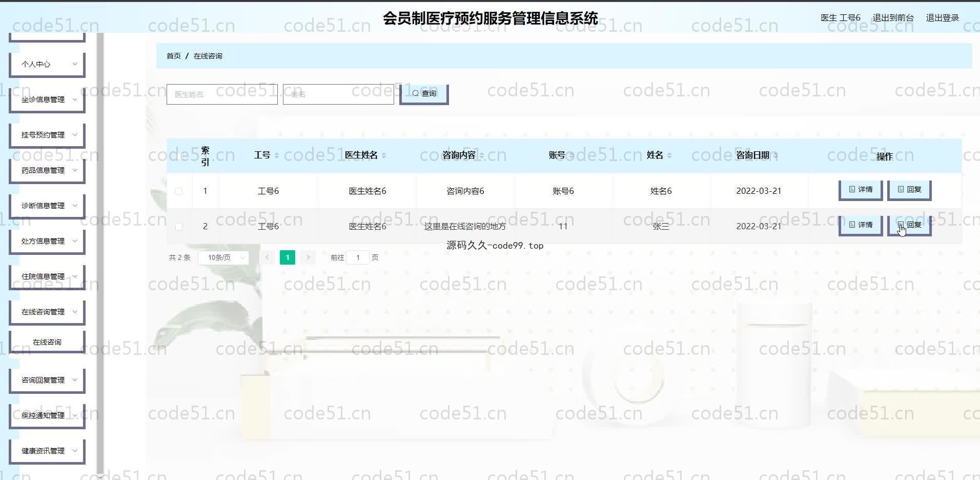Open the 10条/页 page size dropdown
Viewport: 980px width, 480px height.
[224, 257]
